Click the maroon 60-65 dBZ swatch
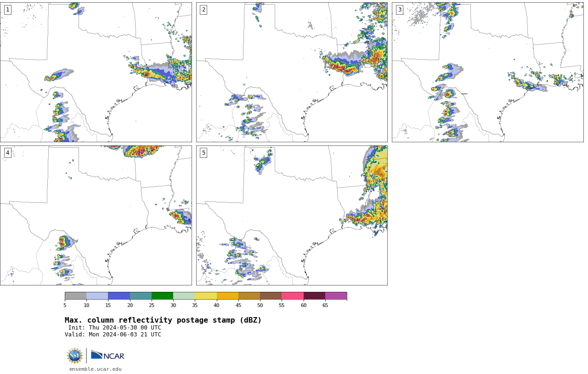 (314, 296)
